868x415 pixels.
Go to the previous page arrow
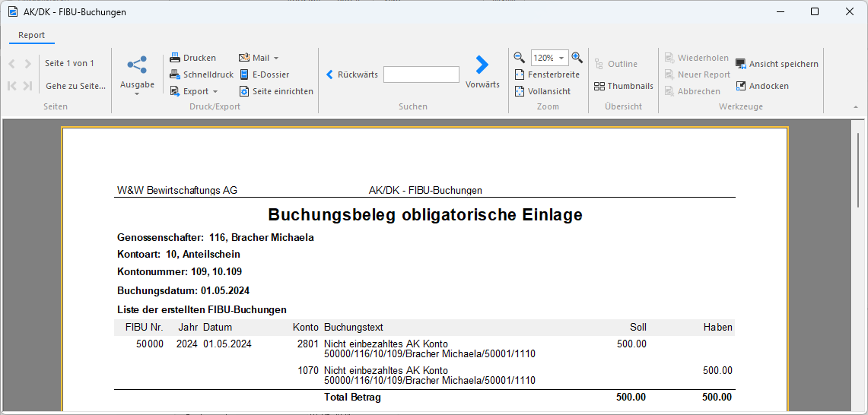pos(11,64)
